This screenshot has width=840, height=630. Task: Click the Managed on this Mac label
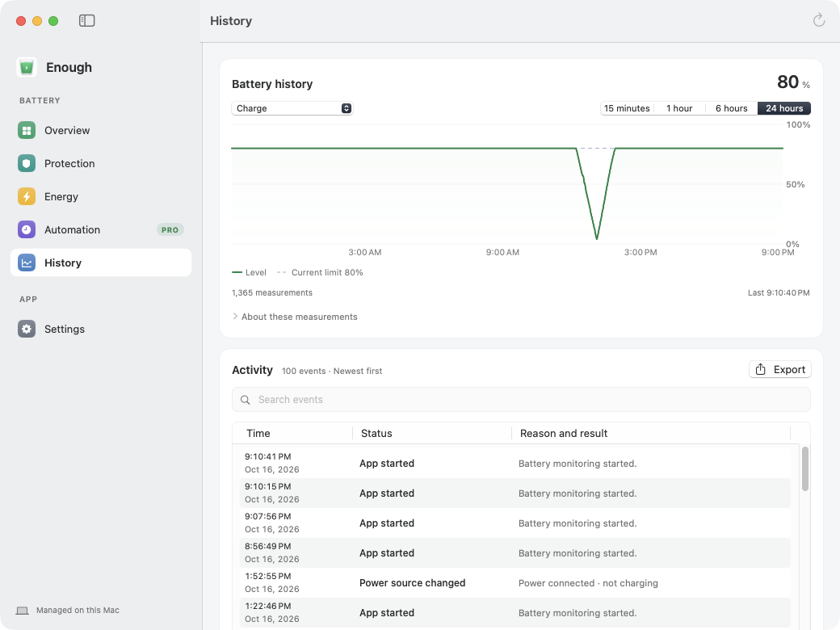tap(78, 610)
